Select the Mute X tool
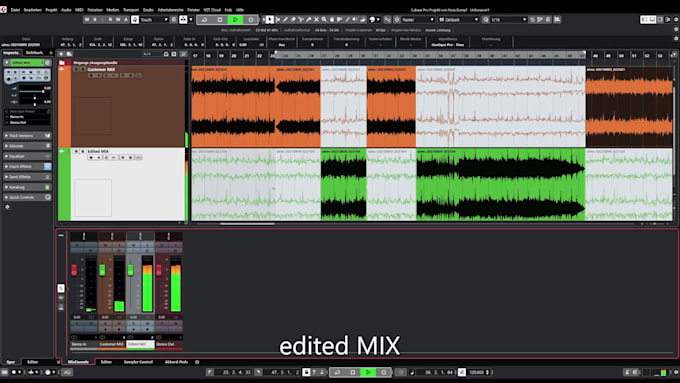The width and height of the screenshot is (680, 383). [x=317, y=20]
